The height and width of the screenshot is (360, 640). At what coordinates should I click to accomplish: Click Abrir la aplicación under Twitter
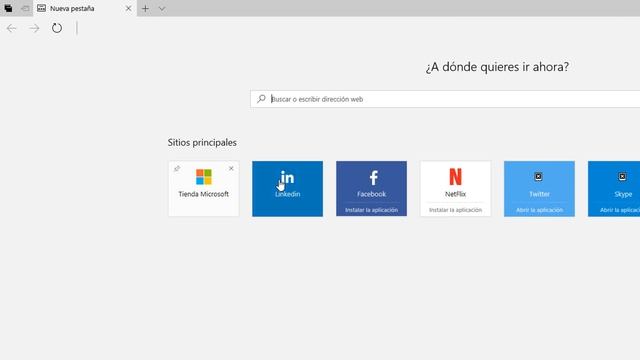coord(539,210)
